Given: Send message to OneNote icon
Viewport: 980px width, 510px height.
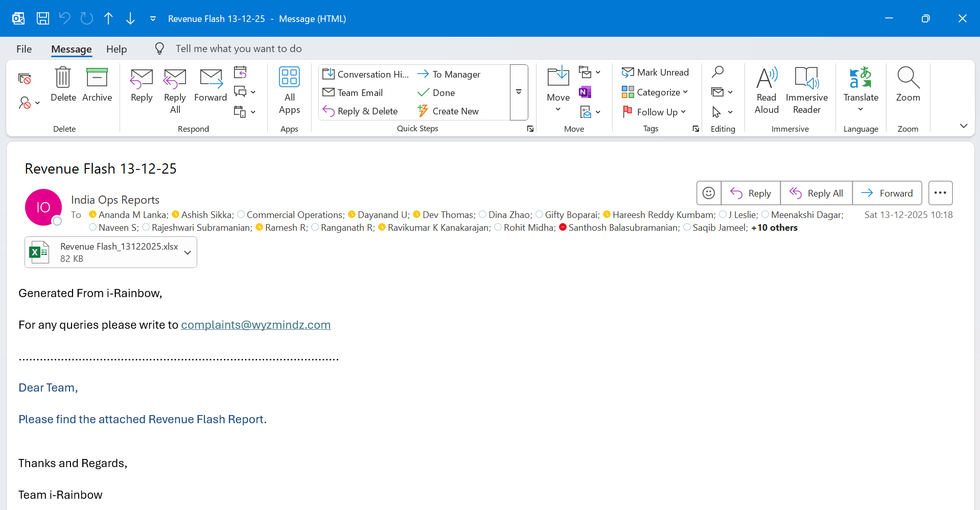Looking at the screenshot, I should coord(585,92).
